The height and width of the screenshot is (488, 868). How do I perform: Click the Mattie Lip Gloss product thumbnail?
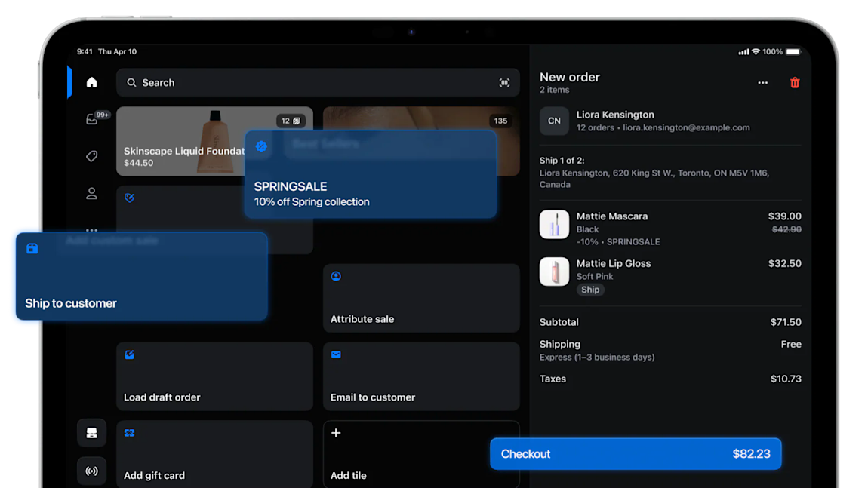tap(554, 272)
